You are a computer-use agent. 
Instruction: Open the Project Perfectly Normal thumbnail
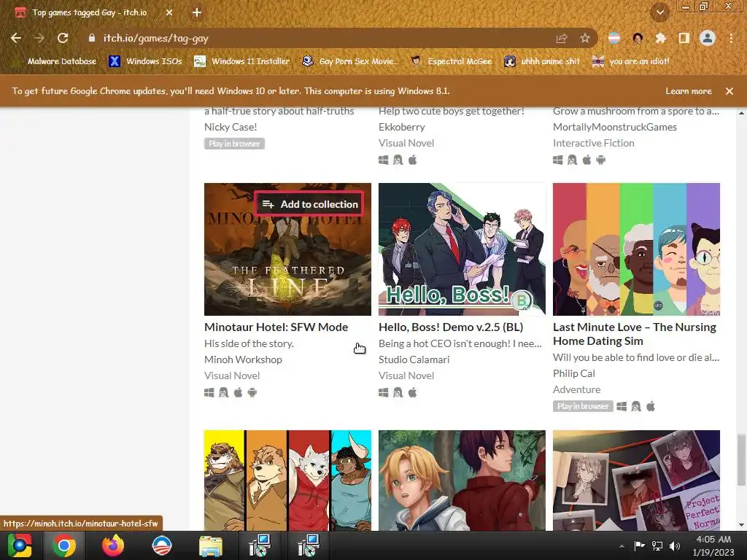[636, 481]
